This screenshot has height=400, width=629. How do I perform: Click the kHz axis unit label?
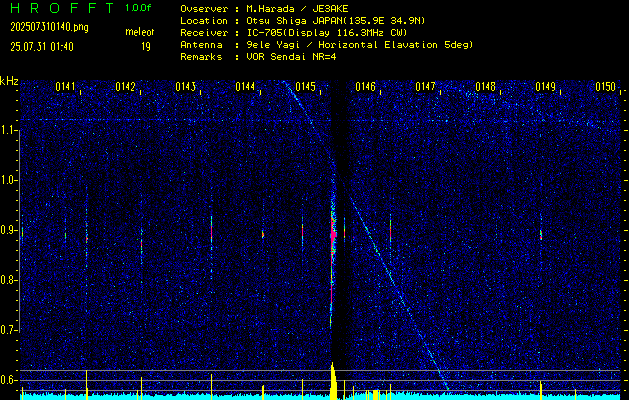[x=9, y=81]
